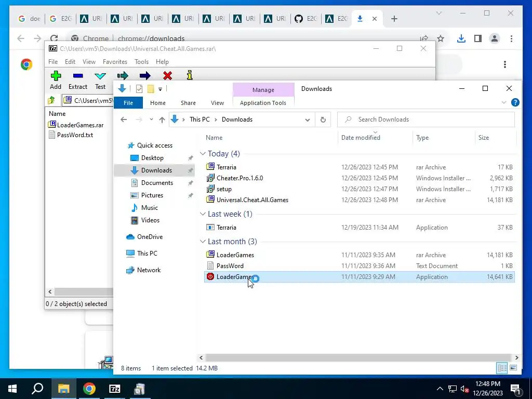
Task: Select the Cheater.Pro.1.6.0 installer file
Action: click(x=360, y=178)
